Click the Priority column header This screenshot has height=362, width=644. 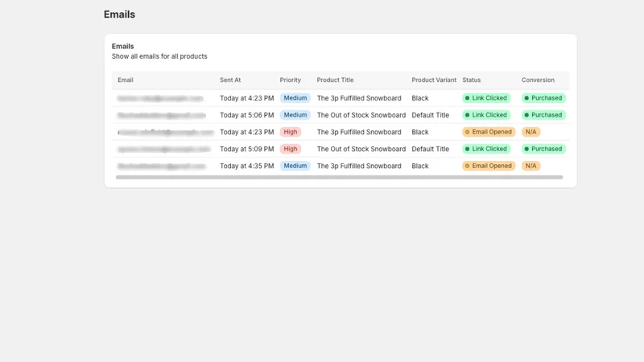coord(291,80)
